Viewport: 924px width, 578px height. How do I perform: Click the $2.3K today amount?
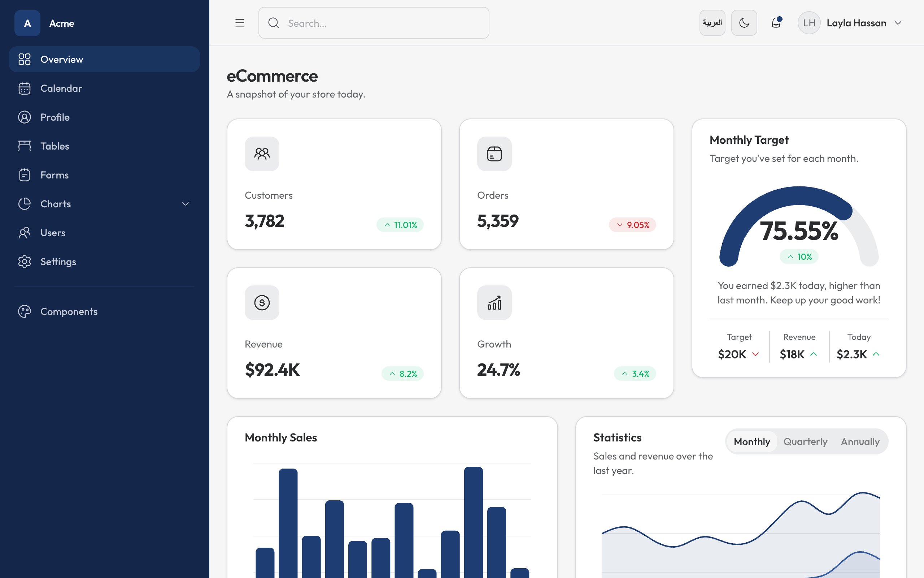(852, 354)
